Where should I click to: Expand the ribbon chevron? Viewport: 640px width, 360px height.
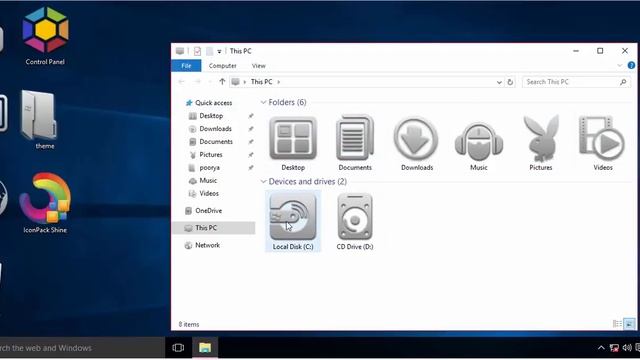(620, 66)
